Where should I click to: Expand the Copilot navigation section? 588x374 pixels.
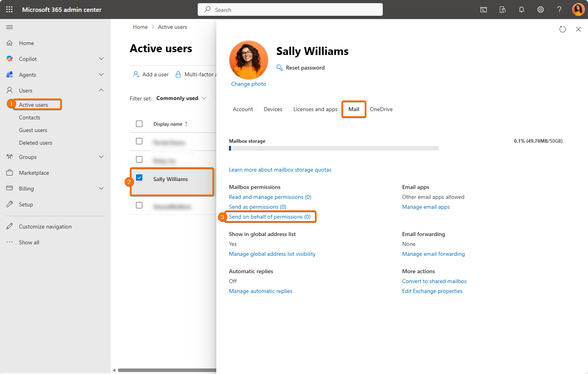click(x=101, y=59)
